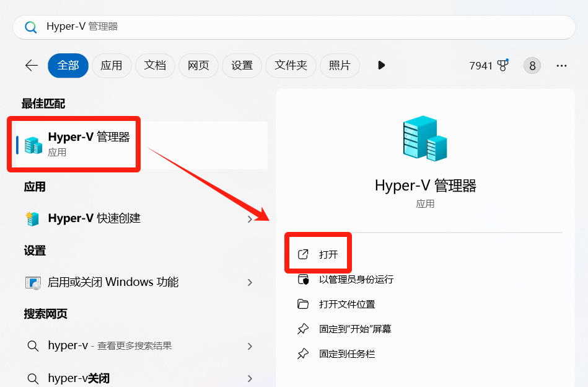This screenshot has width=588, height=387.
Task: Click the Hyper-V 管理器 search text field
Action: pyautogui.click(x=297, y=27)
